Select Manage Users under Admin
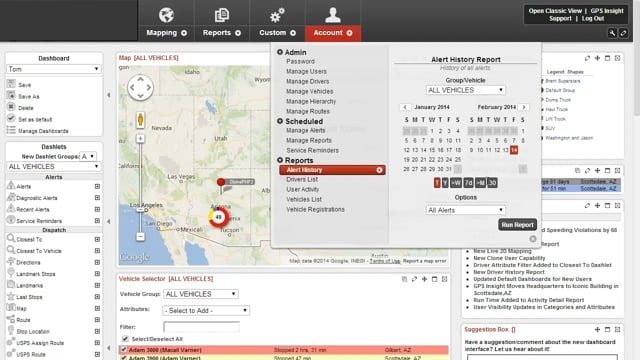This screenshot has width=640, height=360. (306, 71)
